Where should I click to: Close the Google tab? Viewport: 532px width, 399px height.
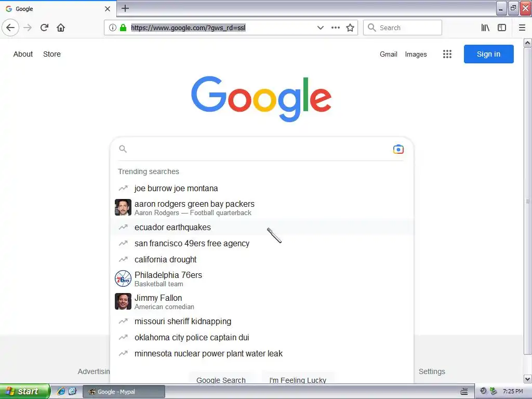[x=107, y=9]
